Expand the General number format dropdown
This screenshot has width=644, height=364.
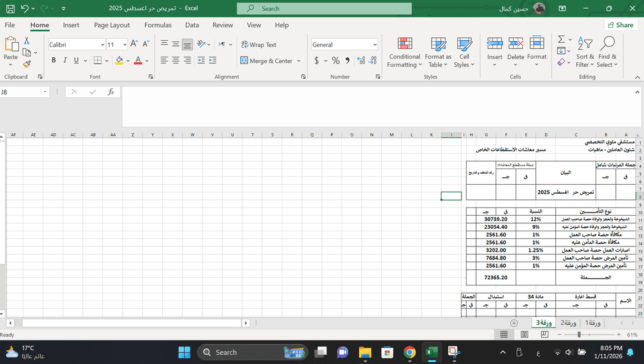point(375,45)
